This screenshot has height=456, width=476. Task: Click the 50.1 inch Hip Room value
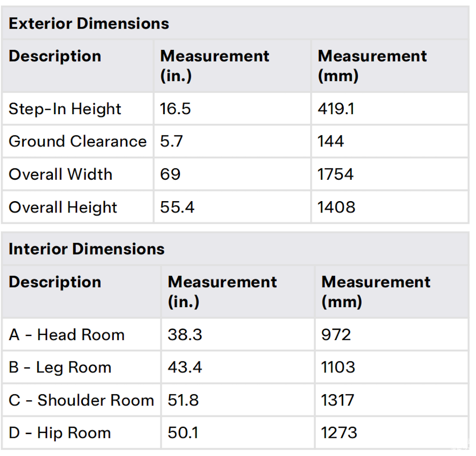coord(183,433)
